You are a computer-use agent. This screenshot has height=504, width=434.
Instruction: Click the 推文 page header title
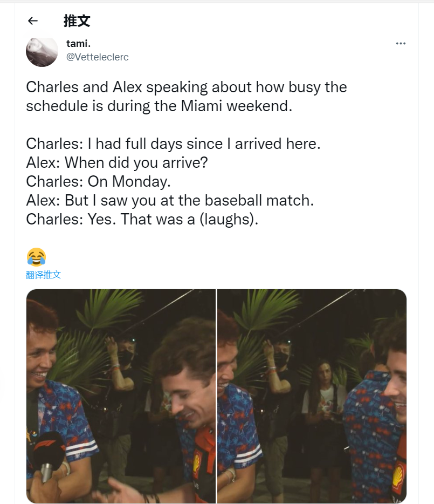(x=77, y=21)
